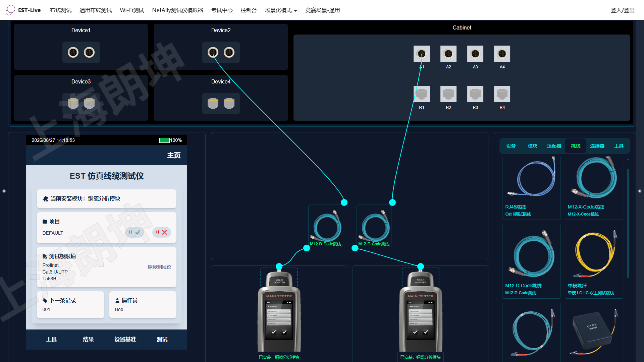Click the left tester's 已安装：铜缆分析模块 label

pos(279,357)
